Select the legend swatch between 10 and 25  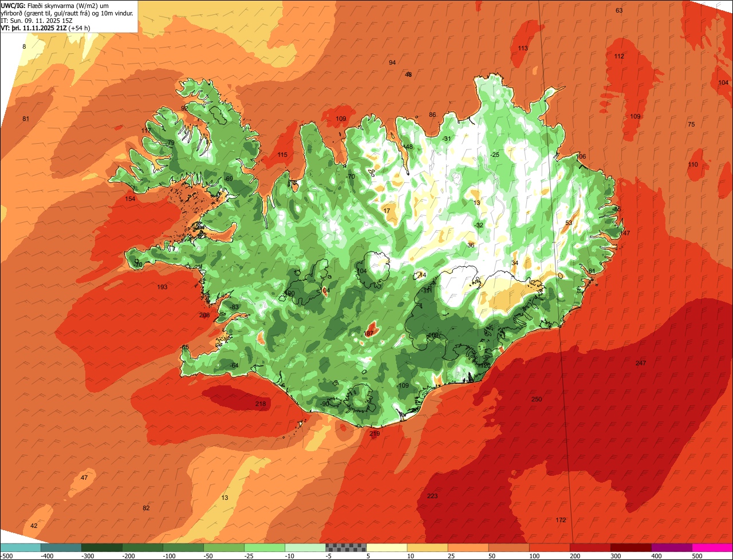(x=427, y=547)
